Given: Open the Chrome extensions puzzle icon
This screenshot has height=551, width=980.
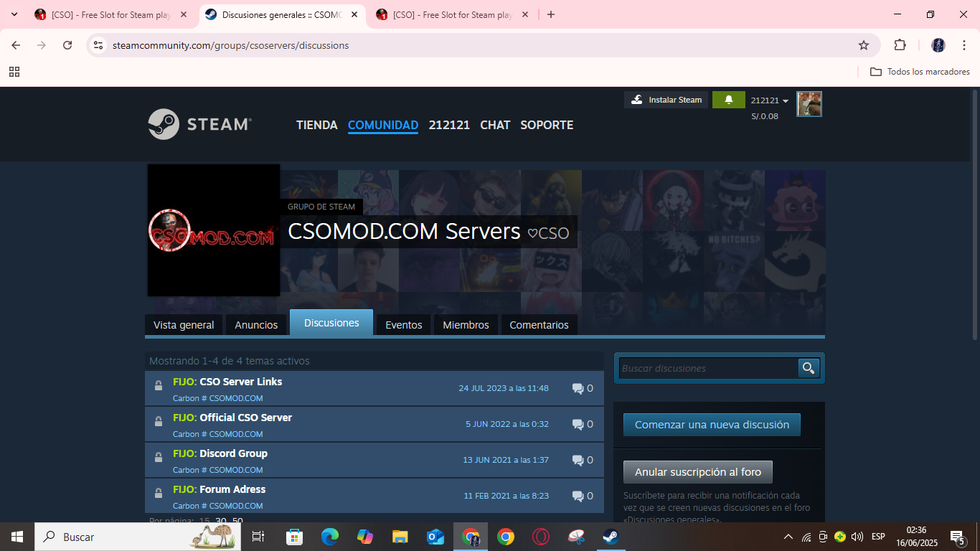Looking at the screenshot, I should pyautogui.click(x=900, y=45).
